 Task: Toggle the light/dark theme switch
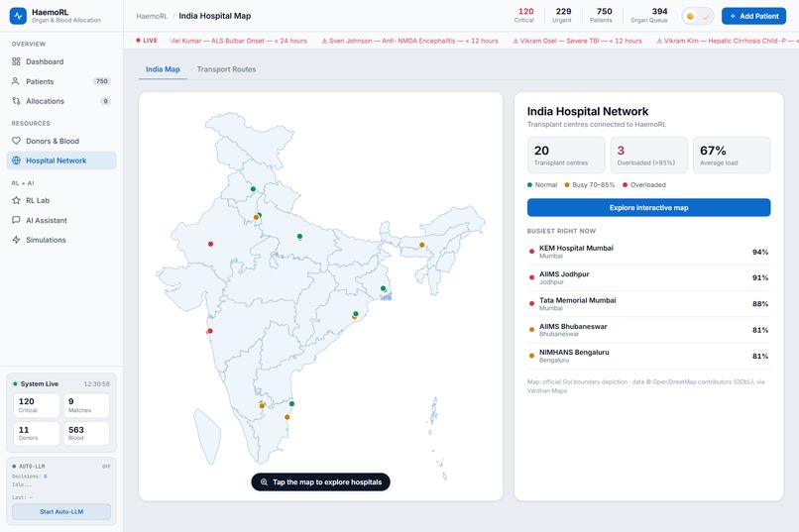tap(698, 16)
